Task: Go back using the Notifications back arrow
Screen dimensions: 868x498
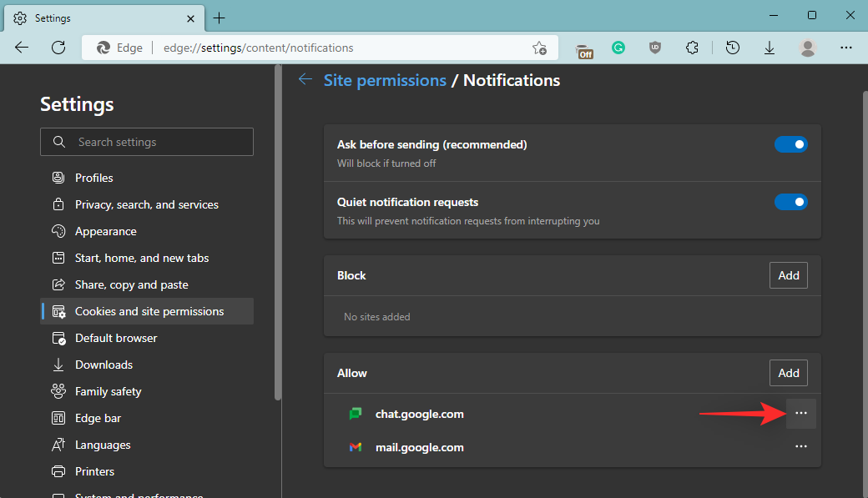Action: click(305, 80)
